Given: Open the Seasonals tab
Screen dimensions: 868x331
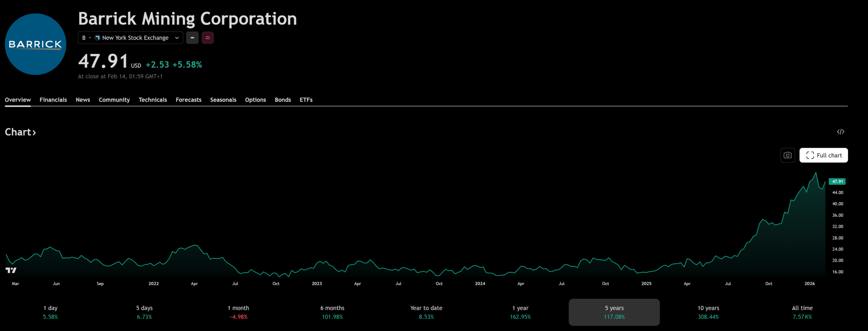Looking at the screenshot, I should tap(223, 100).
